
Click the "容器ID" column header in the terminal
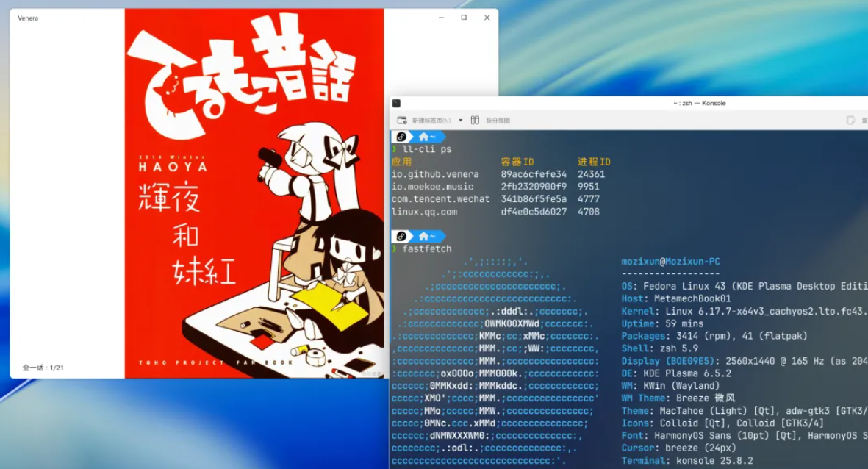click(517, 162)
